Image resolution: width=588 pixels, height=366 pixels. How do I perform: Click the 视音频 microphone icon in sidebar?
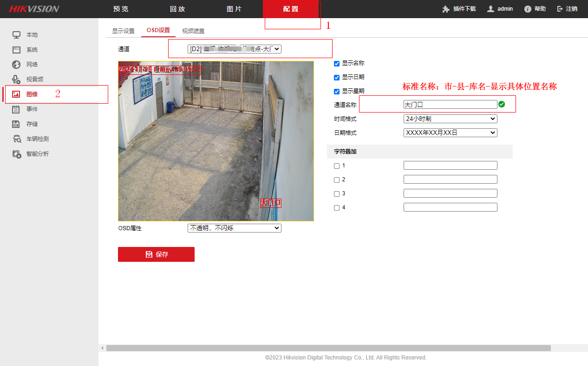coord(16,80)
